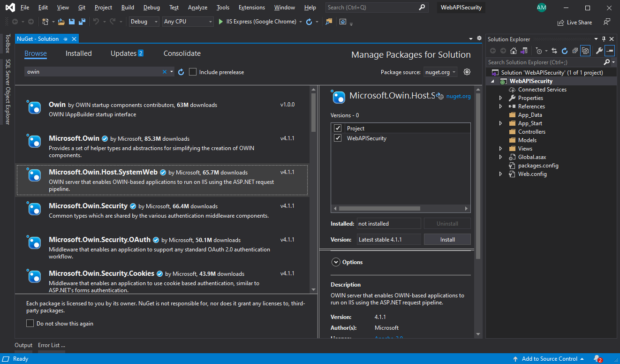
Task: Switch views icon in Solution Explorer
Action: point(524,51)
